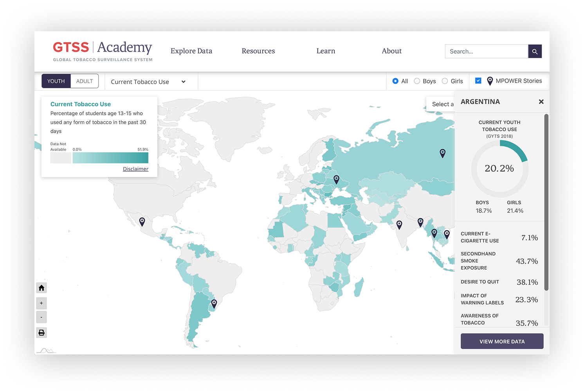584x392 pixels.
Task: Click the Data Not Available gray swatch
Action: click(x=61, y=158)
